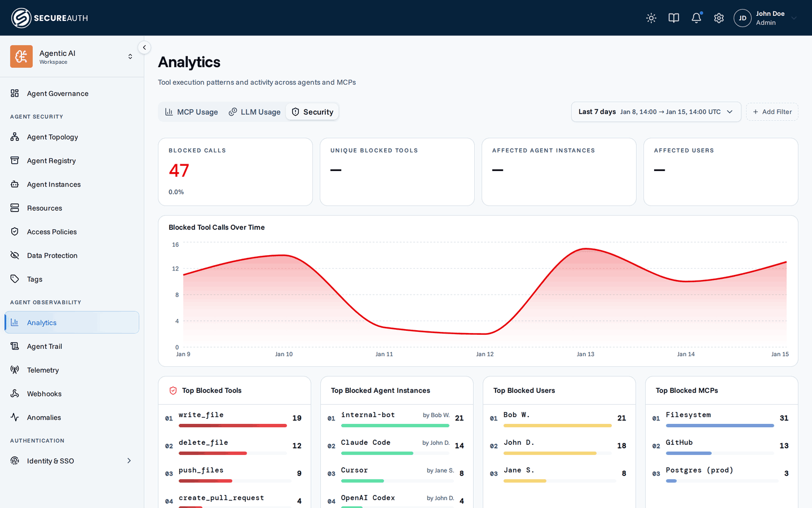The image size is (812, 508).
Task: Click the Resources icon
Action: pos(15,208)
